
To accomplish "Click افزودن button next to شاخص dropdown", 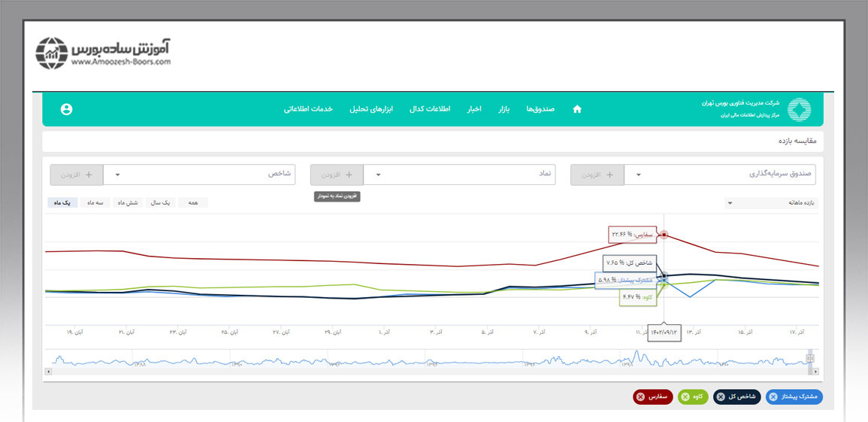I will tap(77, 175).
